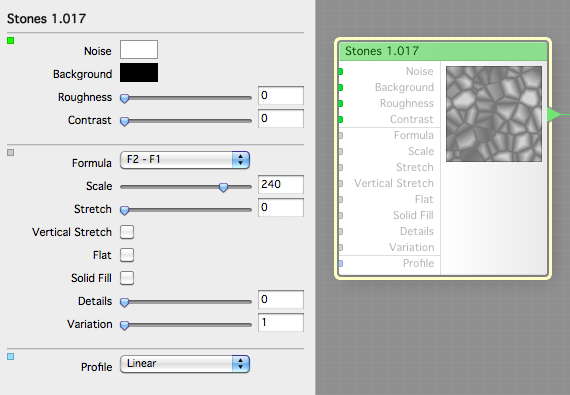570x395 pixels.
Task: Click the Scale slider handle
Action: (x=223, y=187)
